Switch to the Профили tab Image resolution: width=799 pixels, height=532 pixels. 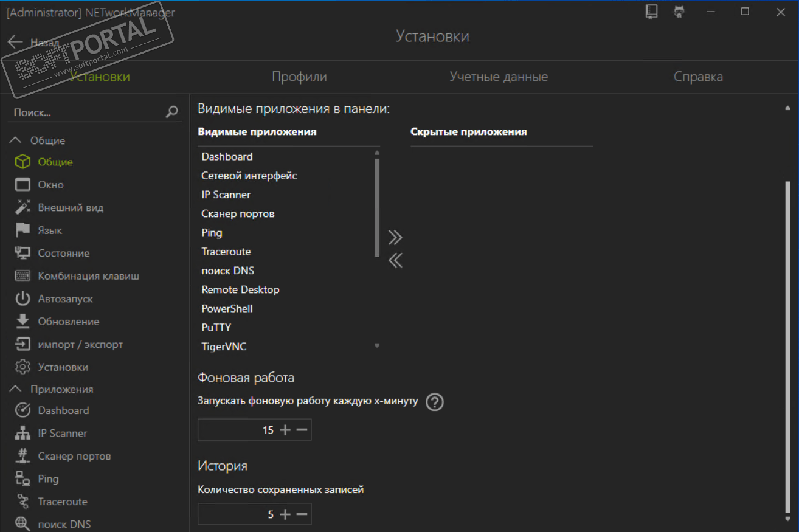coord(299,77)
